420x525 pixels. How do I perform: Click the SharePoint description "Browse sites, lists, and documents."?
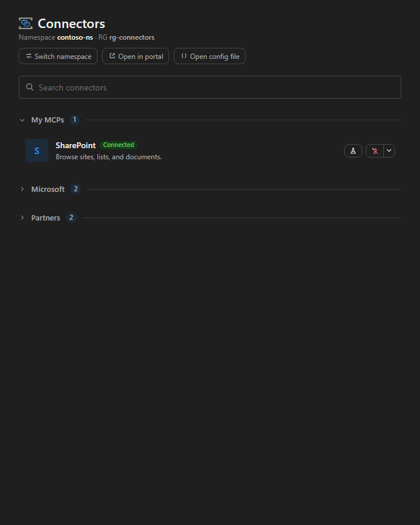pyautogui.click(x=108, y=157)
